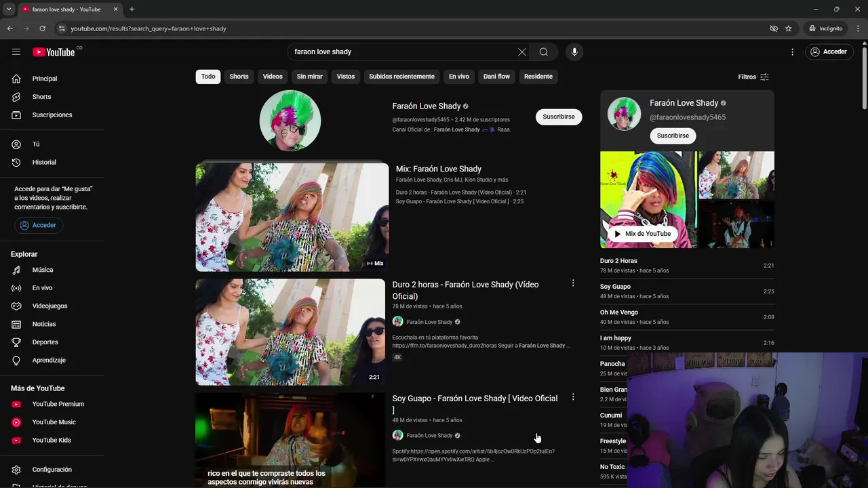Screen dimensions: 868x488
Task: Click the browser address bar URL
Action: [x=149, y=28]
